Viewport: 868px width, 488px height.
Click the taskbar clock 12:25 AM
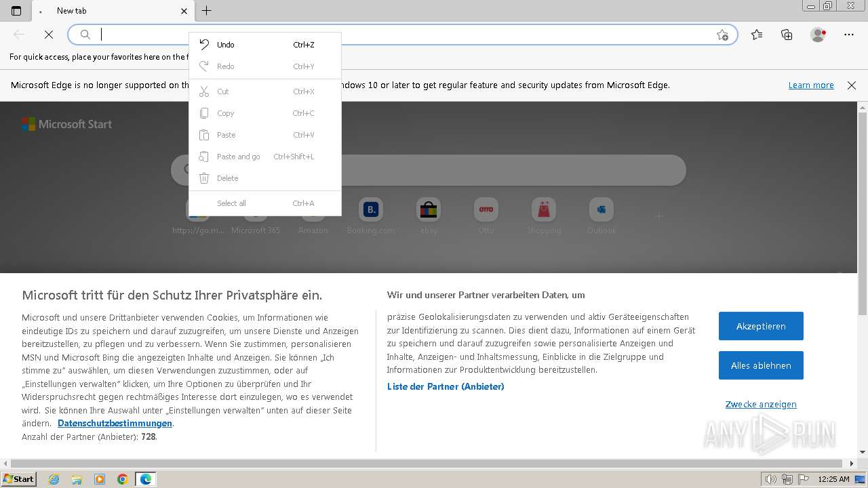833,479
